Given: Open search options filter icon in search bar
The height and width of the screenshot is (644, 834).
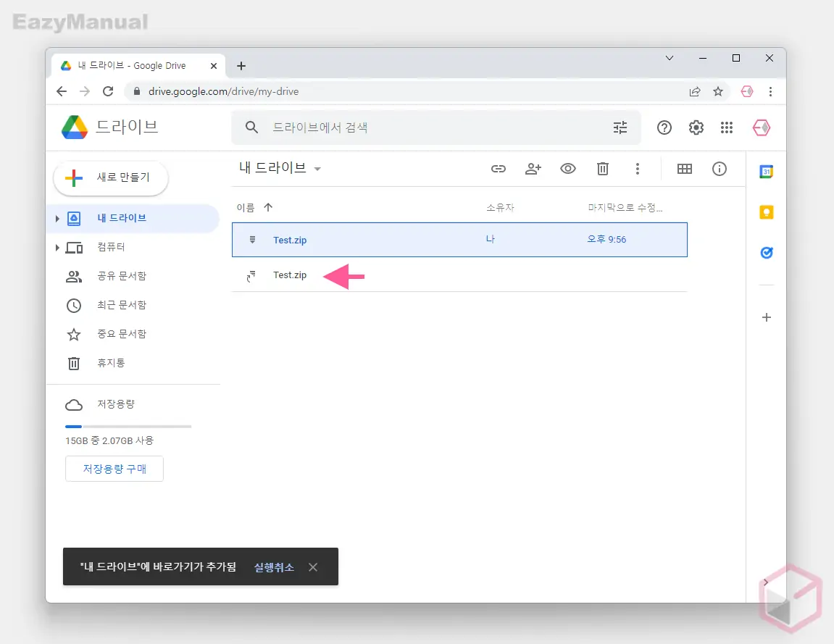Looking at the screenshot, I should [620, 127].
